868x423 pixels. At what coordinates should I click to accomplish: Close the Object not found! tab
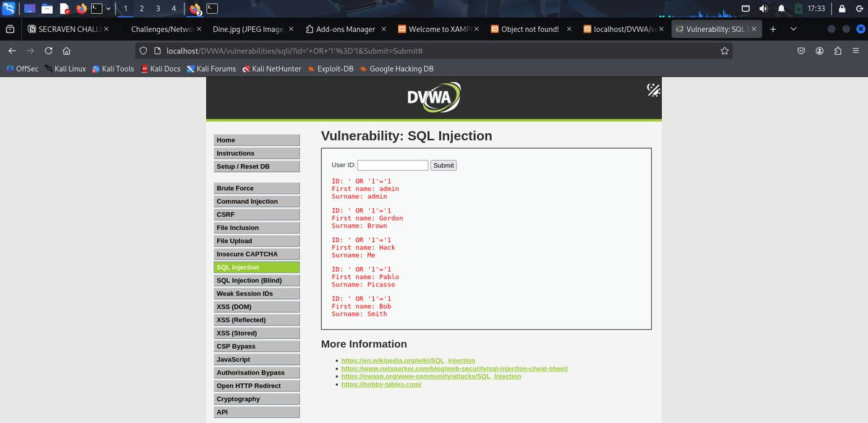pyautogui.click(x=569, y=29)
